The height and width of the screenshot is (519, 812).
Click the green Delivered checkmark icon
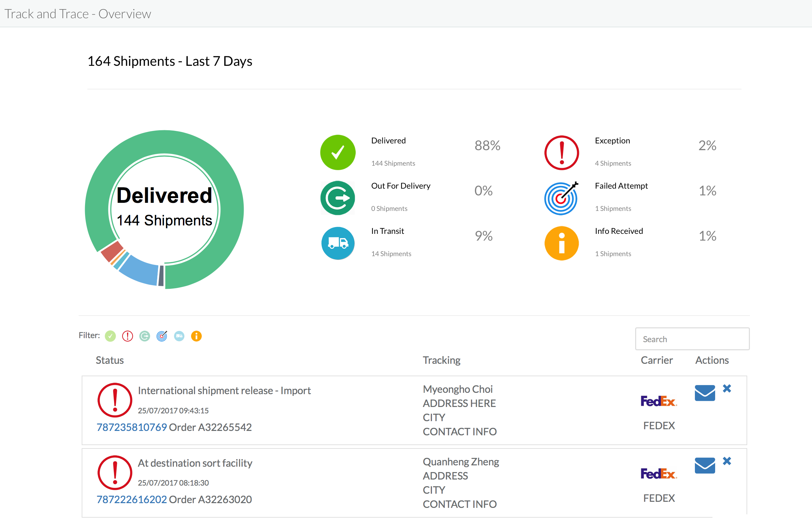pos(337,153)
